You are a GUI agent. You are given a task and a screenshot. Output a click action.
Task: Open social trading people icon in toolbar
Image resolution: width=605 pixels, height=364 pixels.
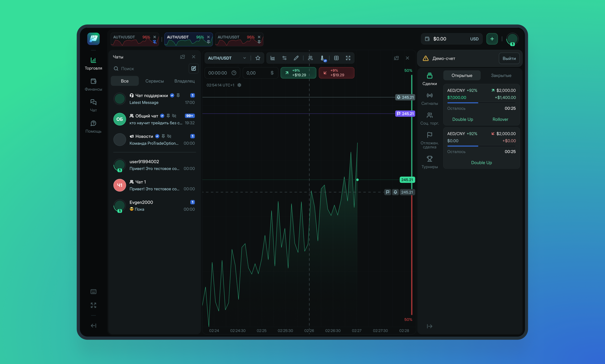pyautogui.click(x=310, y=58)
